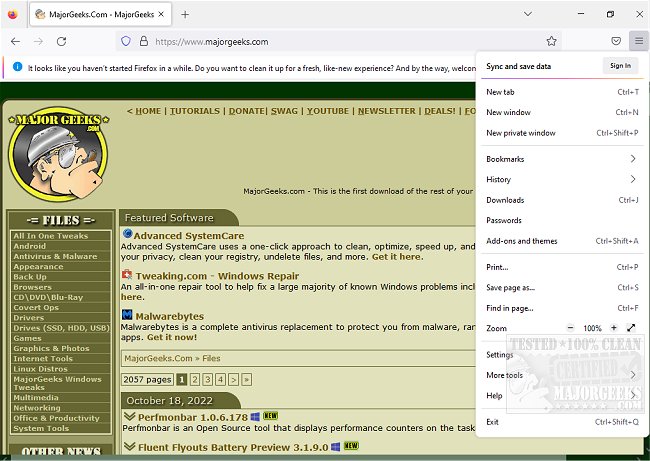Click the Advanced SystemCare icon

127,234
